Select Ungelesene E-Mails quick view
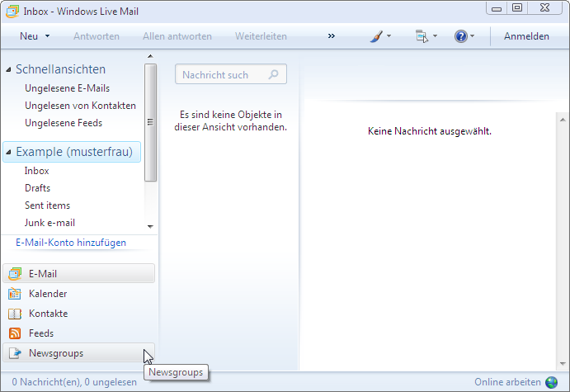570x392 pixels. 68,88
